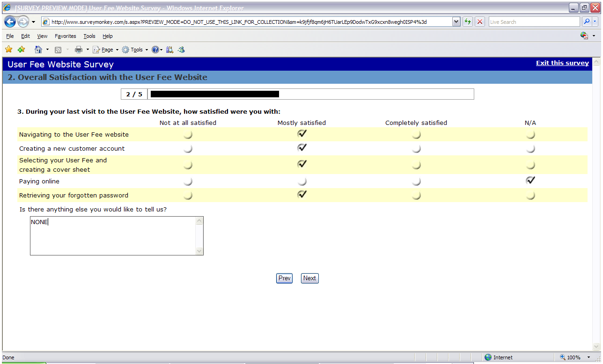Screen dimensions: 603x364
Task: Open the Tools menu in menu bar
Action: click(89, 36)
